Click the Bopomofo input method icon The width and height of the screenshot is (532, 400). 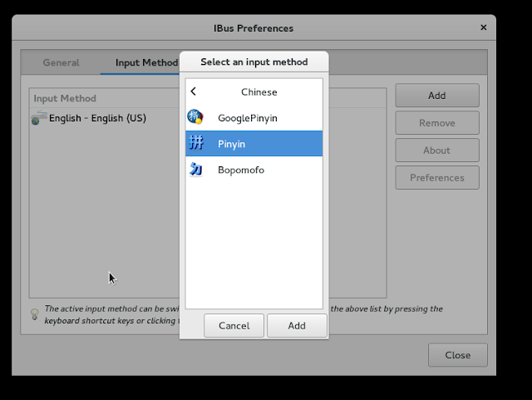[x=196, y=169]
